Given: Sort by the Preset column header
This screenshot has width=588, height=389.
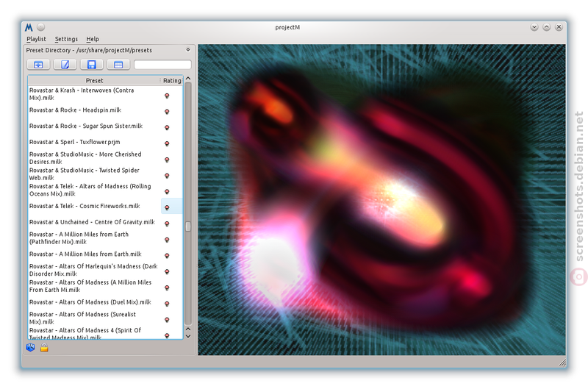Looking at the screenshot, I should (94, 80).
